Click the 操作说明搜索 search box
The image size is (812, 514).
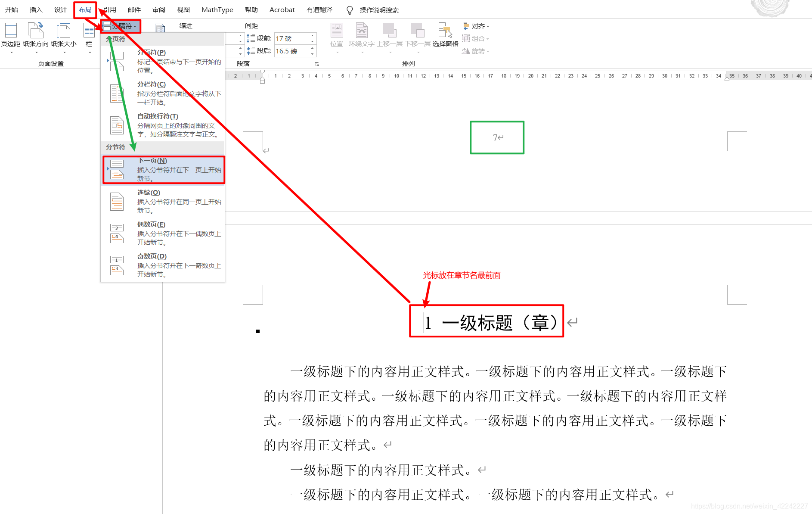379,10
